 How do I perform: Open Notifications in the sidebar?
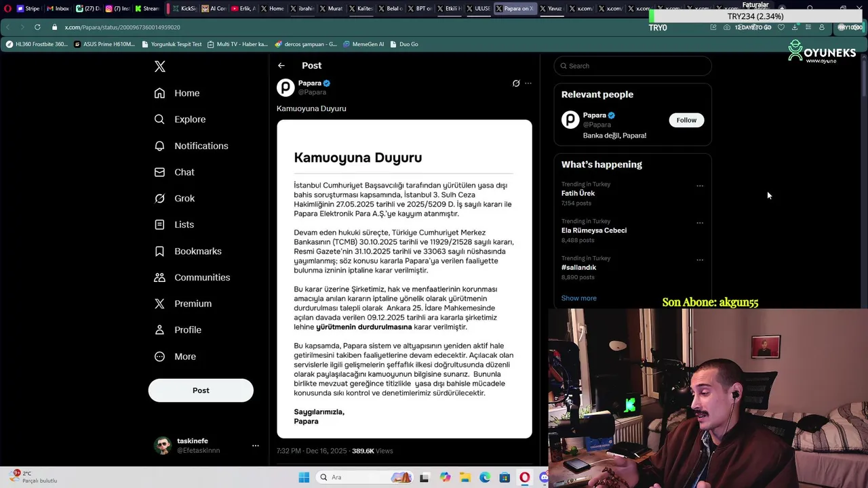coord(191,146)
